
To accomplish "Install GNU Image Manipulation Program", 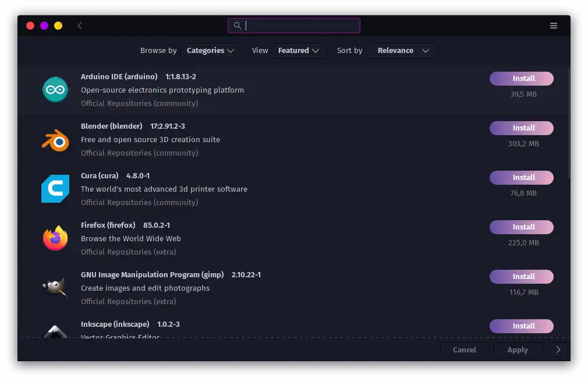I will [522, 277].
